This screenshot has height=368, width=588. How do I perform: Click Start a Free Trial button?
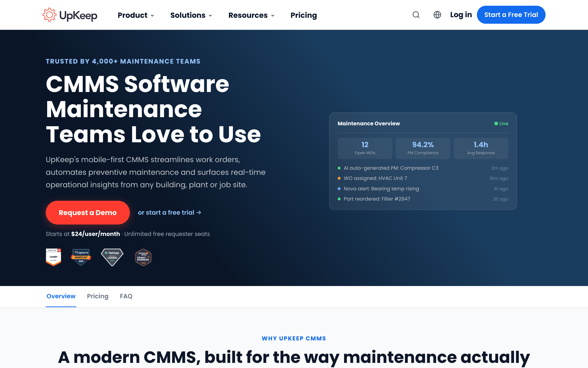(511, 15)
